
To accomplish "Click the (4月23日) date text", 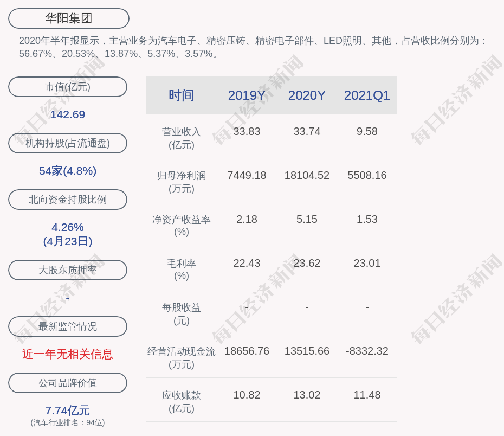I will [68, 241].
